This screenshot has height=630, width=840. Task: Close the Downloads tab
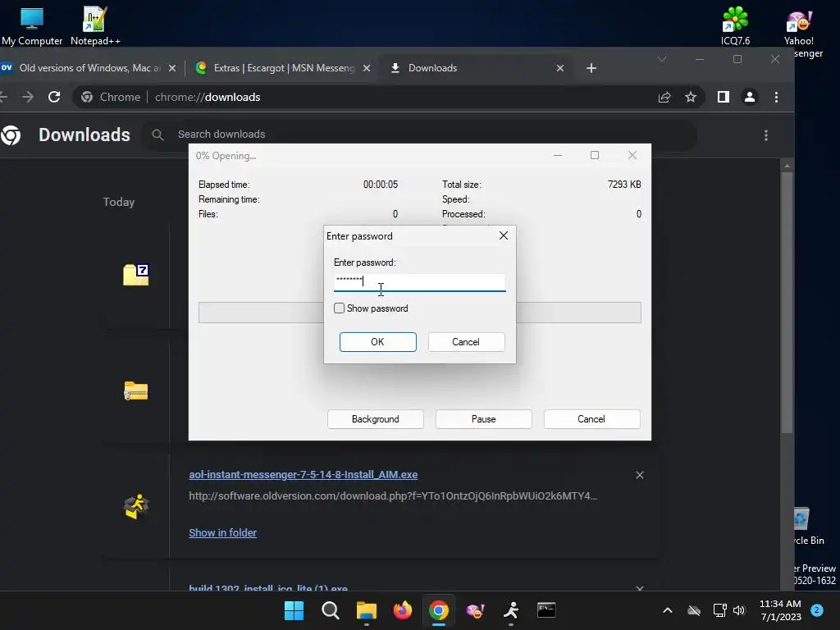[559, 68]
